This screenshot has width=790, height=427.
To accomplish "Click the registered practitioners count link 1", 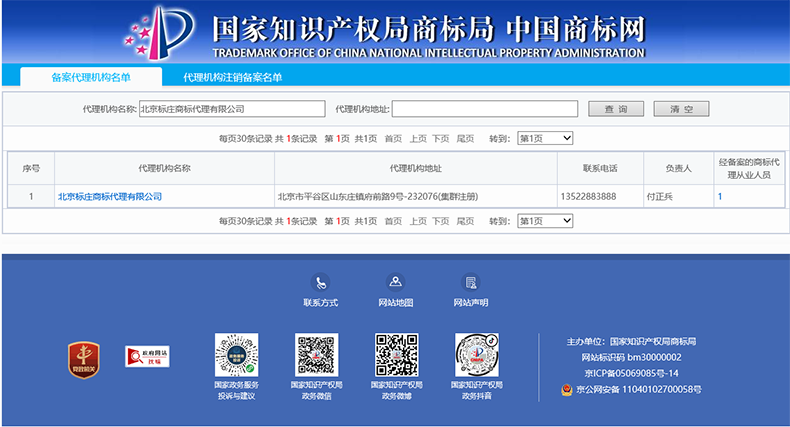I will pos(720,196).
